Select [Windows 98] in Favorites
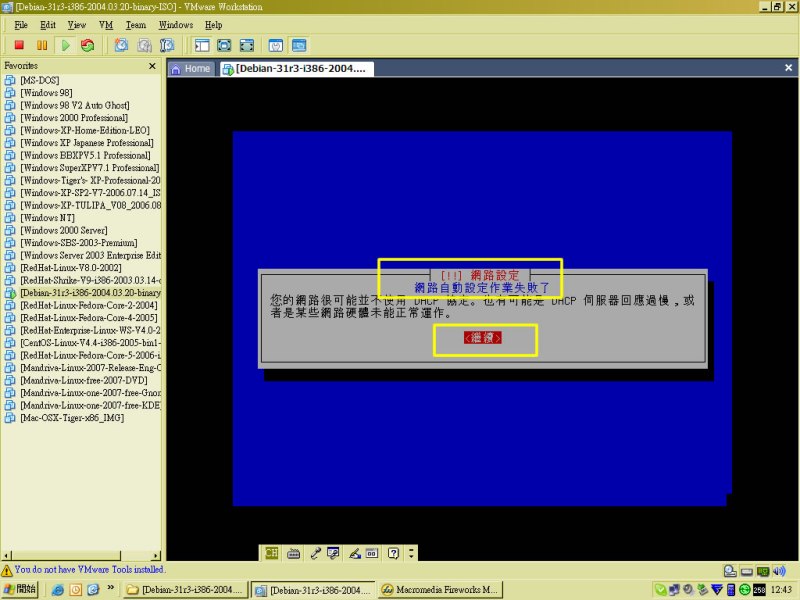Image resolution: width=800 pixels, height=600 pixels. coord(46,93)
